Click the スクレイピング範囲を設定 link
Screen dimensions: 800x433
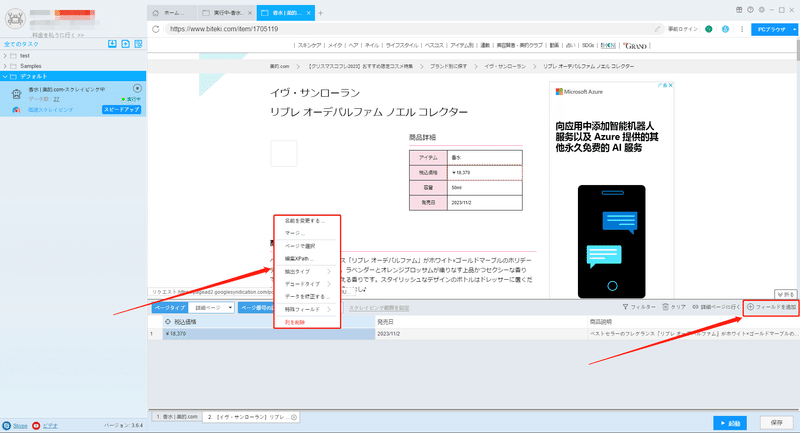click(379, 308)
